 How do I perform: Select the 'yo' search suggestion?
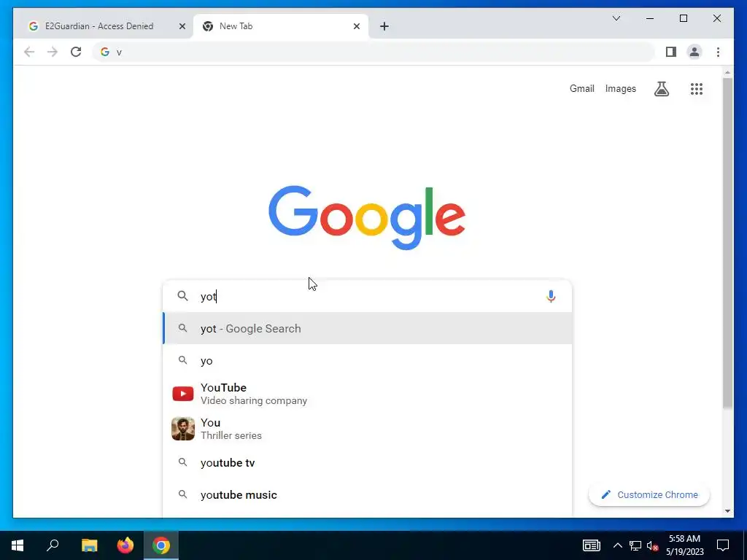coord(367,360)
